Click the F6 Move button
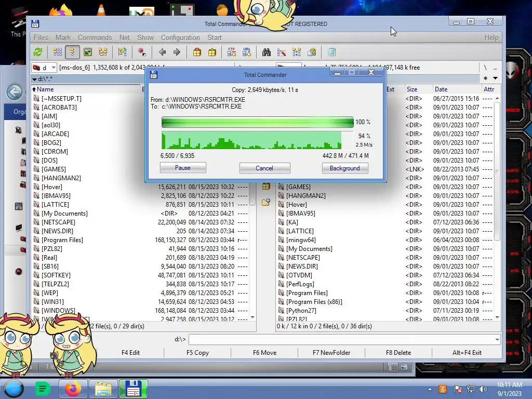Screen dimensions: 532x399 [x=264, y=353]
